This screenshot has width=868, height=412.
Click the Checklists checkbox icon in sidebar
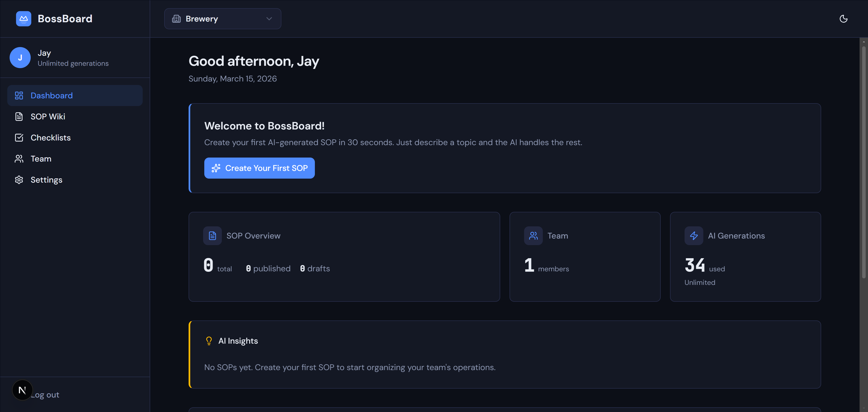19,138
